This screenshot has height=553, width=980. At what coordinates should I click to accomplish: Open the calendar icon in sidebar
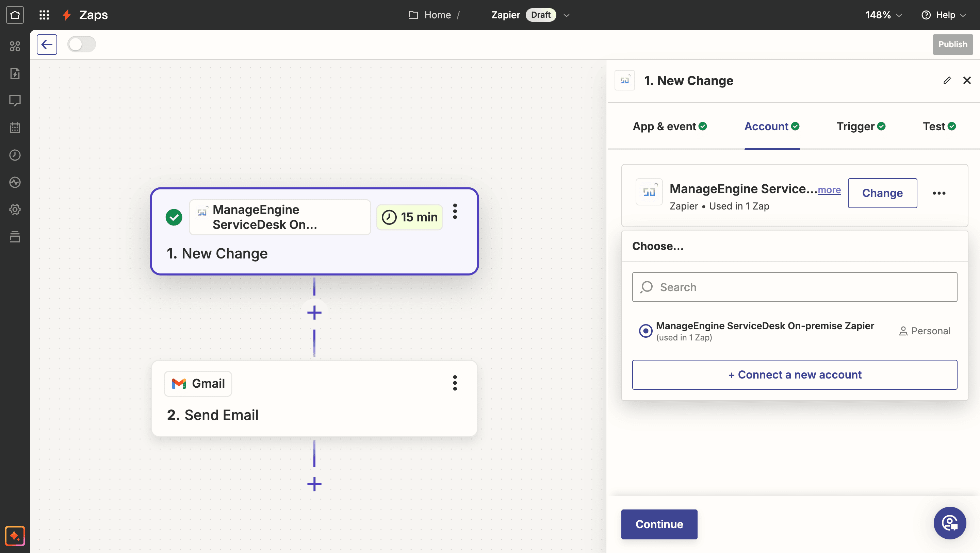[x=15, y=128]
